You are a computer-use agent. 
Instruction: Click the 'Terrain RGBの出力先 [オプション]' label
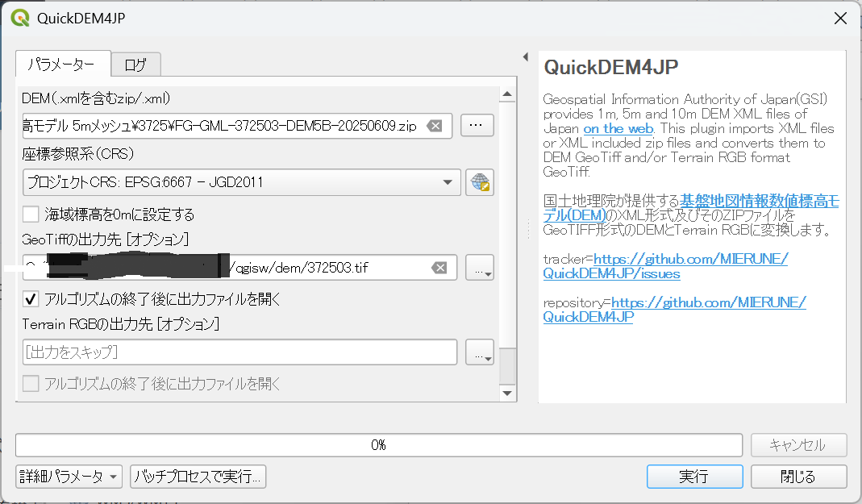click(121, 324)
